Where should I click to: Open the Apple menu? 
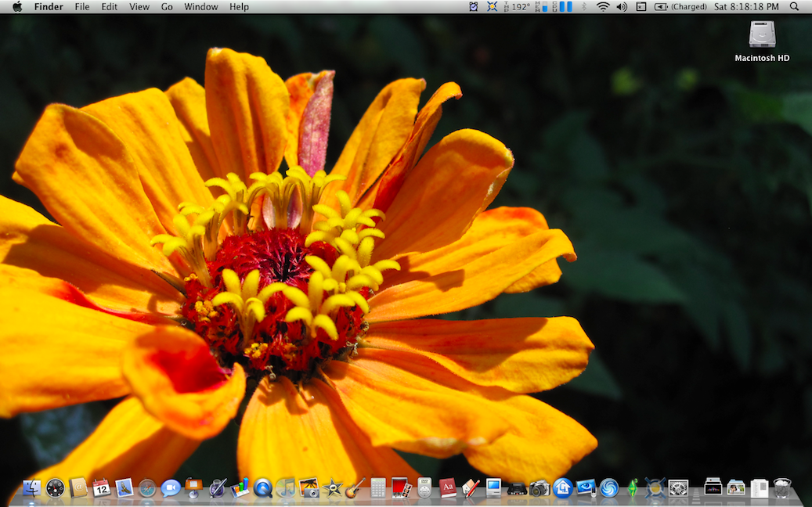[x=17, y=7]
